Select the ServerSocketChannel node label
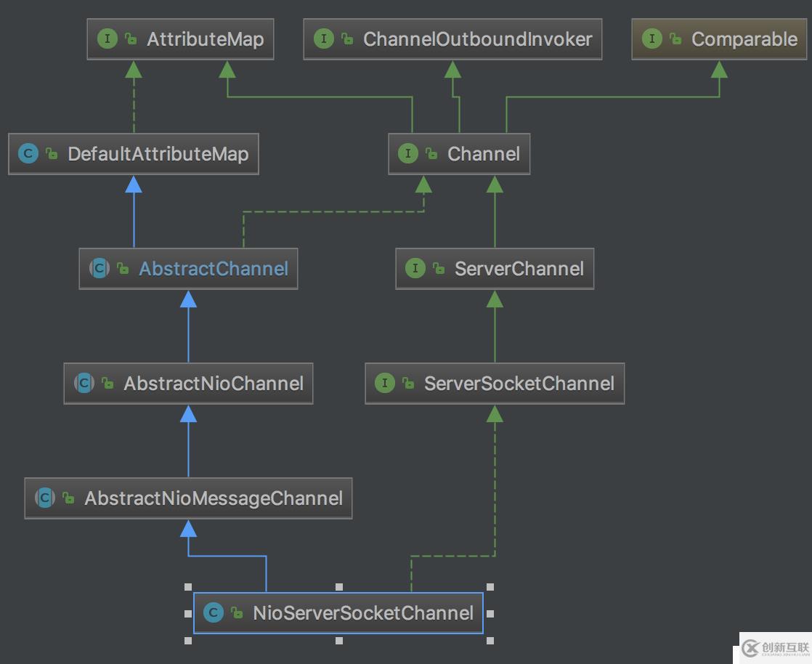812x664 pixels. pyautogui.click(x=519, y=384)
